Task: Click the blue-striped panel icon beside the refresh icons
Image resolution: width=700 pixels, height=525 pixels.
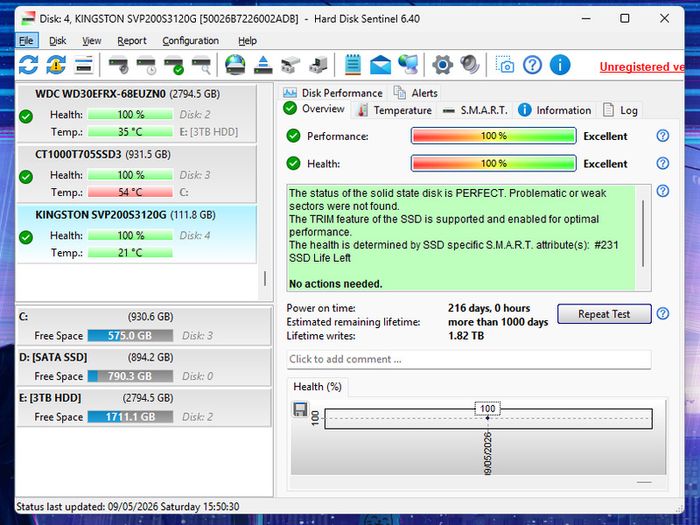Action: pyautogui.click(x=83, y=65)
